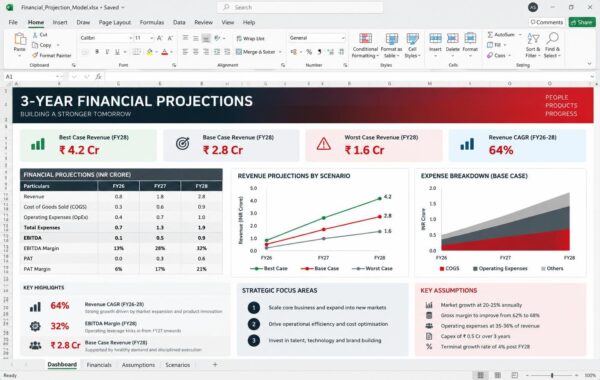600x380 pixels.
Task: Toggle top align in Alignment group
Action: click(x=185, y=38)
